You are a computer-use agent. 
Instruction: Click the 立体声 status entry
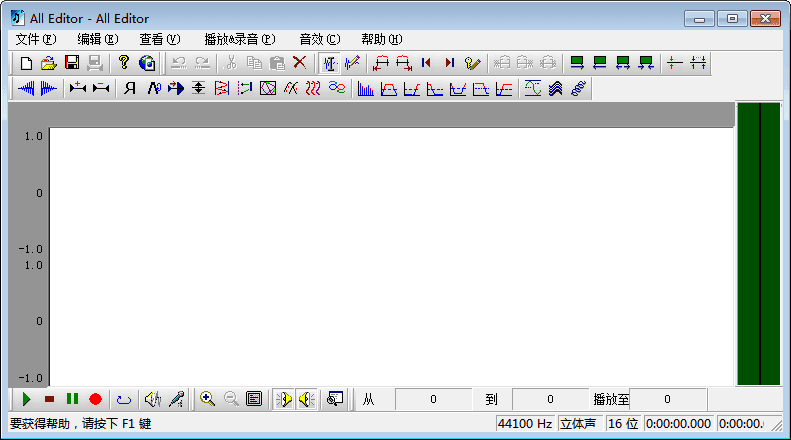[578, 424]
